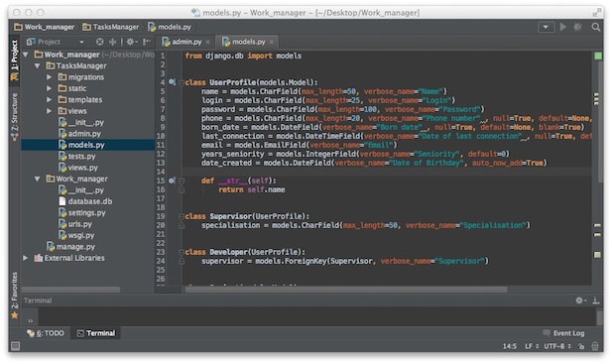Image resolution: width=612 pixels, height=364 pixels.
Task: Open the Event Log
Action: tap(563, 333)
